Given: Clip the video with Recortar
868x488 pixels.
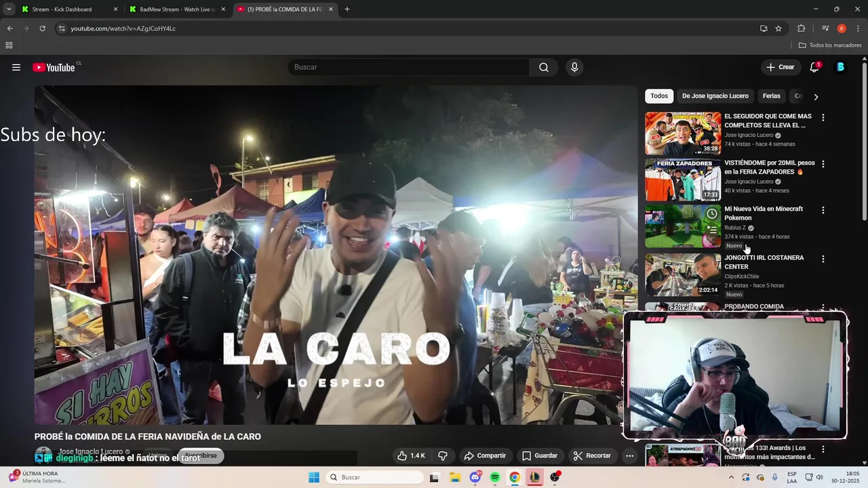Looking at the screenshot, I should 591,455.
